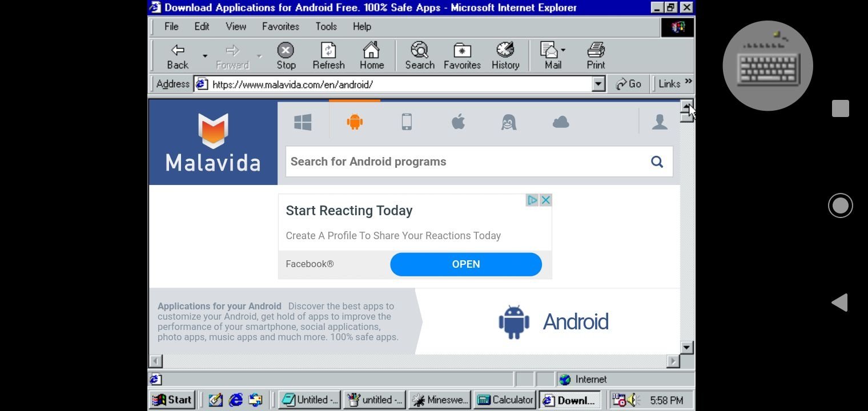Tap the Android home circle button
Image resolution: width=868 pixels, height=411 pixels.
tap(840, 205)
